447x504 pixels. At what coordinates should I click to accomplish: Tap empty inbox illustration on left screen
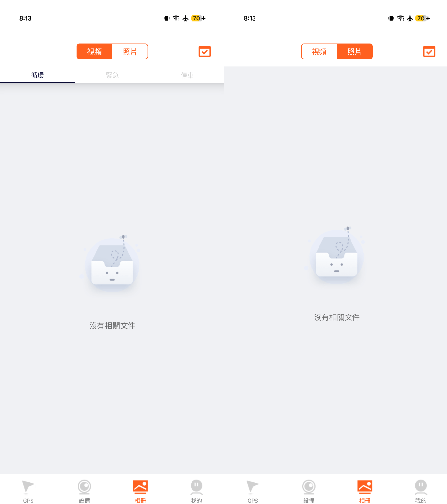pos(112,263)
